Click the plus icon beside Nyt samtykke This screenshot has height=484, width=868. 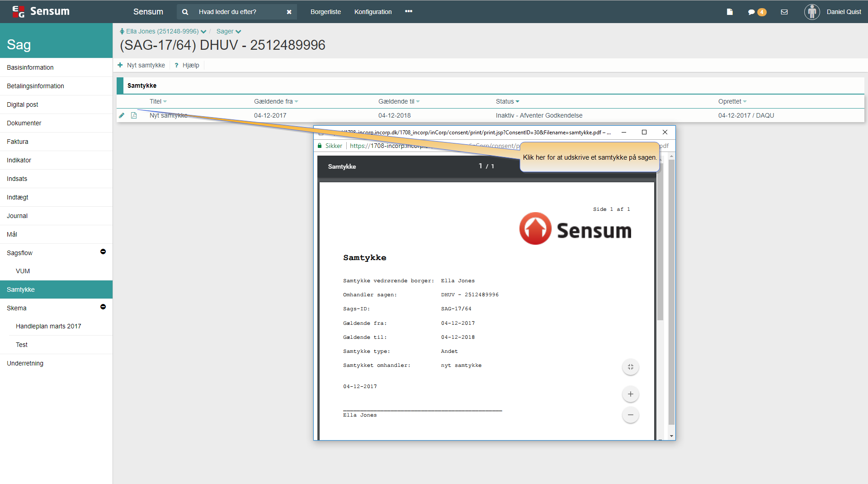tap(120, 65)
